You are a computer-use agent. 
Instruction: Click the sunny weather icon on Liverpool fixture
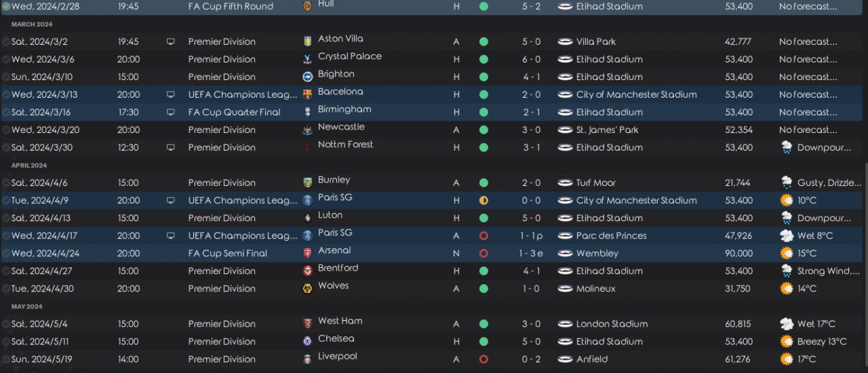point(787,359)
